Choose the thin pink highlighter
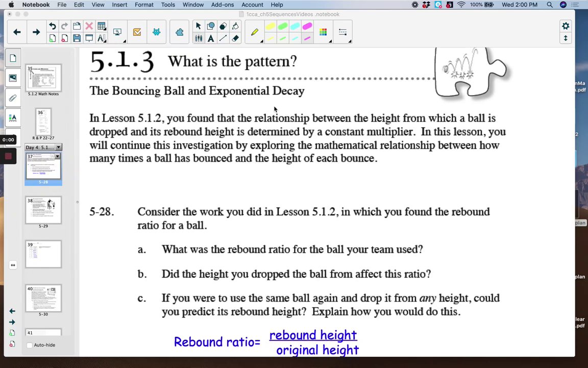 coord(307,38)
